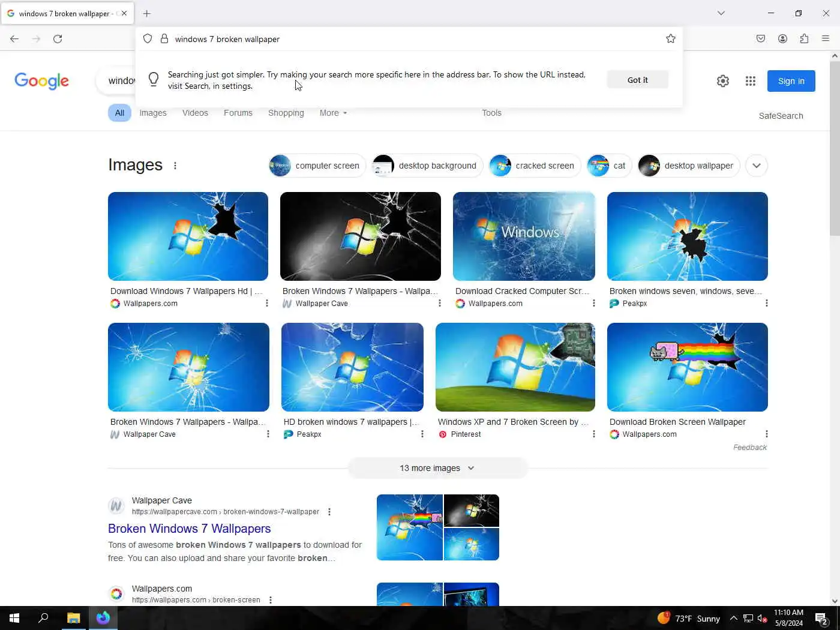
Task: Reload the page with the refresh icon
Action: tap(58, 39)
